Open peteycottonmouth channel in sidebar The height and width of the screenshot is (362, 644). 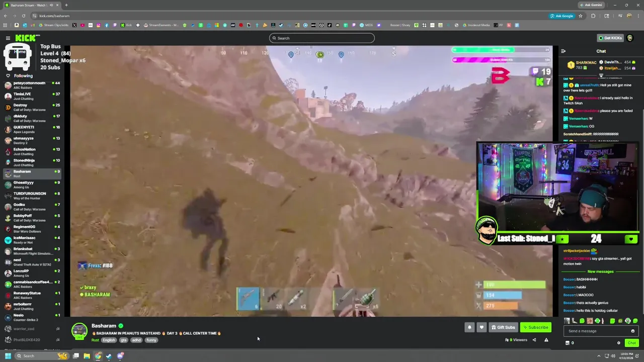tap(31, 85)
